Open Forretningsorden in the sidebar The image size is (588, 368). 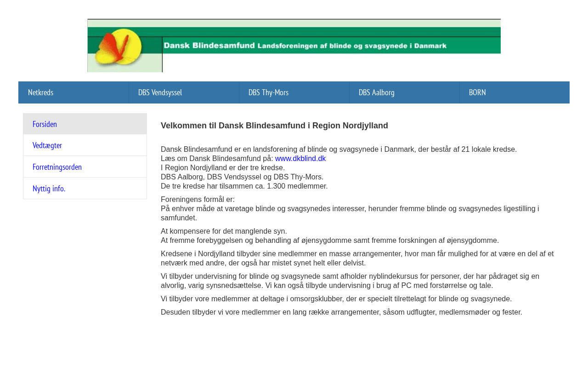[85, 167]
